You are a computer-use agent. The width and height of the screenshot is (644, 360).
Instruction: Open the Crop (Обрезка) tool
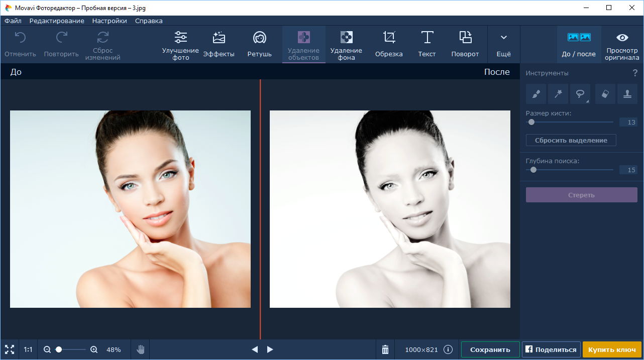point(389,44)
